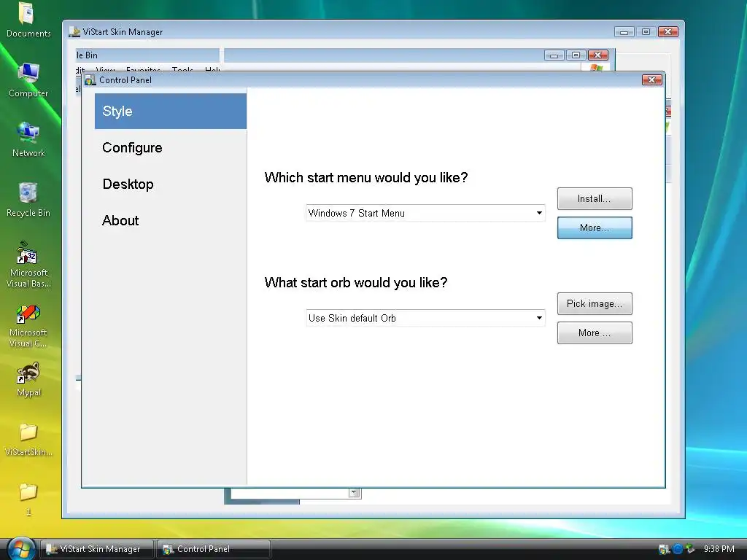Click the Windows Start orb
The height and width of the screenshot is (560, 747).
click(21, 548)
